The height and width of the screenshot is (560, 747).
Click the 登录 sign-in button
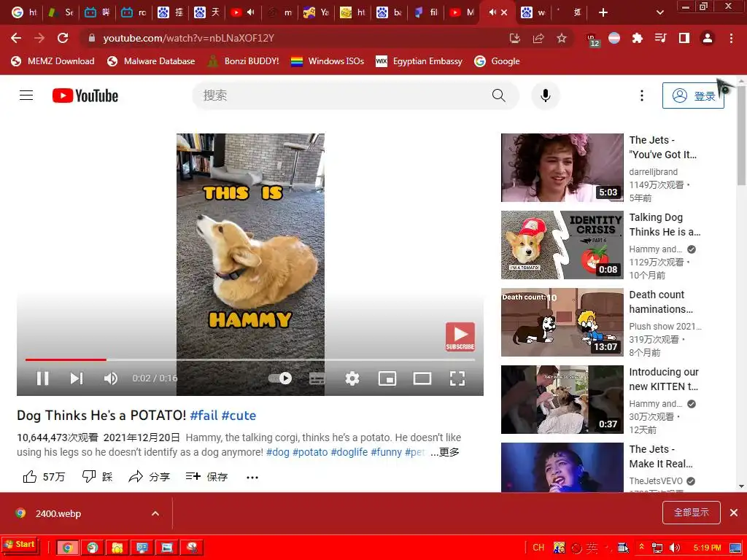tap(693, 96)
